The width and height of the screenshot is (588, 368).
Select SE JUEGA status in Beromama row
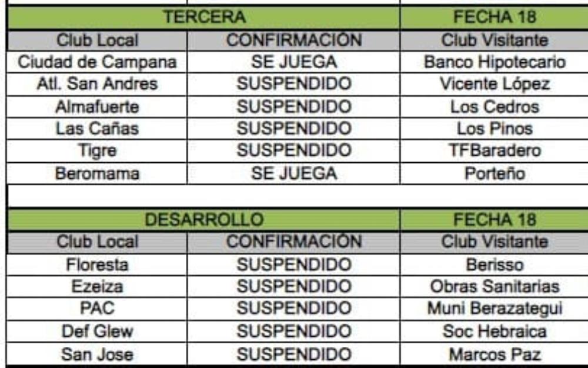[293, 173]
